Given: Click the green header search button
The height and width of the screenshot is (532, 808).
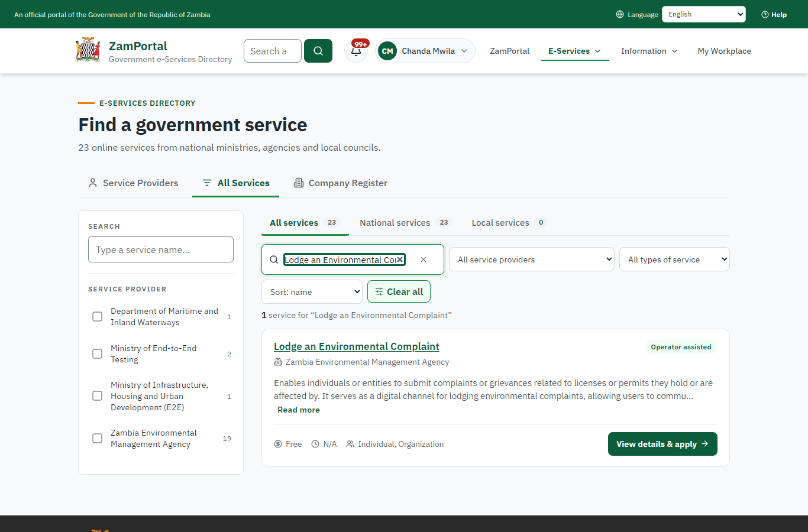Looking at the screenshot, I should [x=318, y=51].
